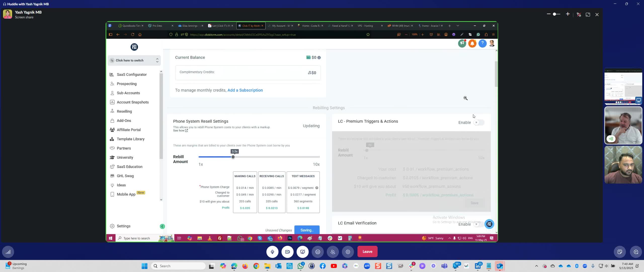Reload page in shared browser
This screenshot has height=272, width=644.
click(133, 35)
